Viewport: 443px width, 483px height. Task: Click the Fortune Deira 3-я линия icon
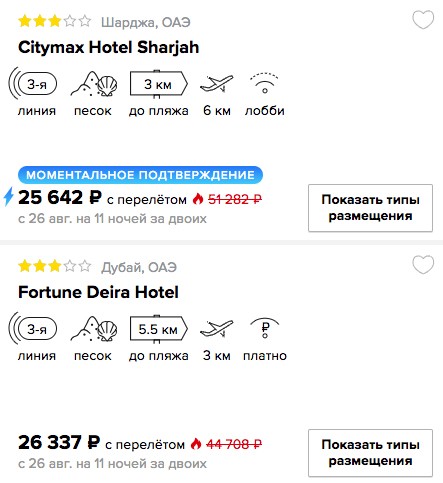pyautogui.click(x=33, y=329)
